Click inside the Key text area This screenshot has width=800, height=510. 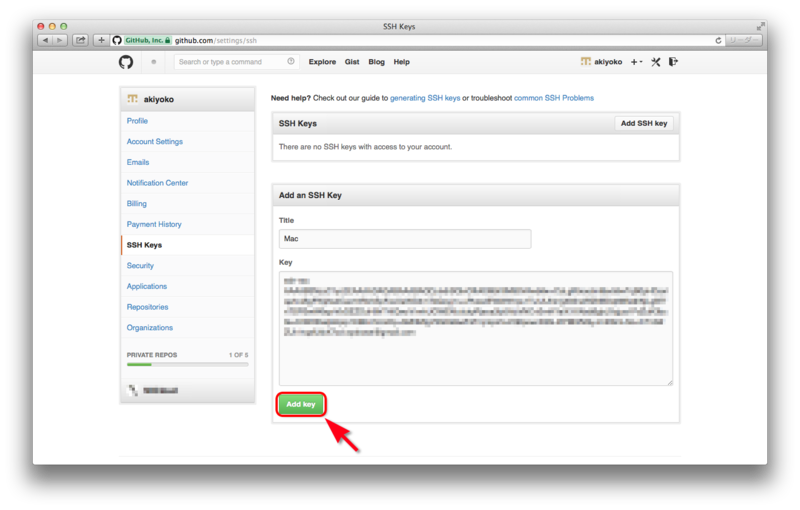[476, 328]
